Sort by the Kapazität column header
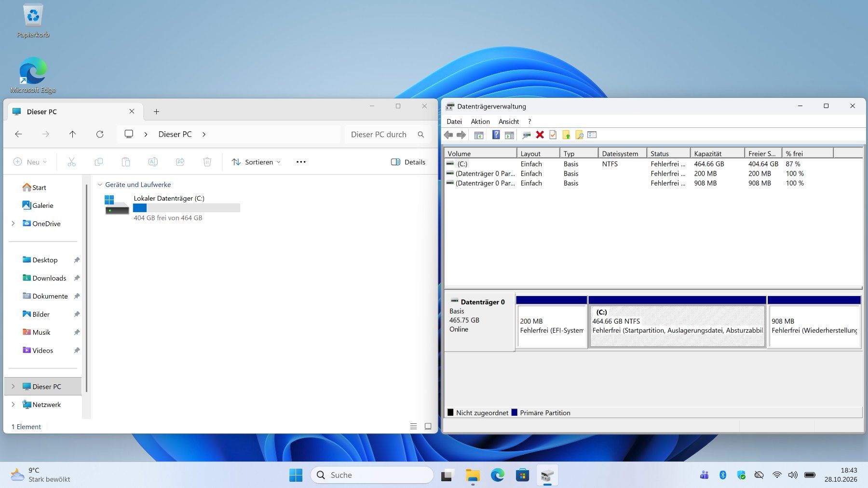 pyautogui.click(x=717, y=153)
